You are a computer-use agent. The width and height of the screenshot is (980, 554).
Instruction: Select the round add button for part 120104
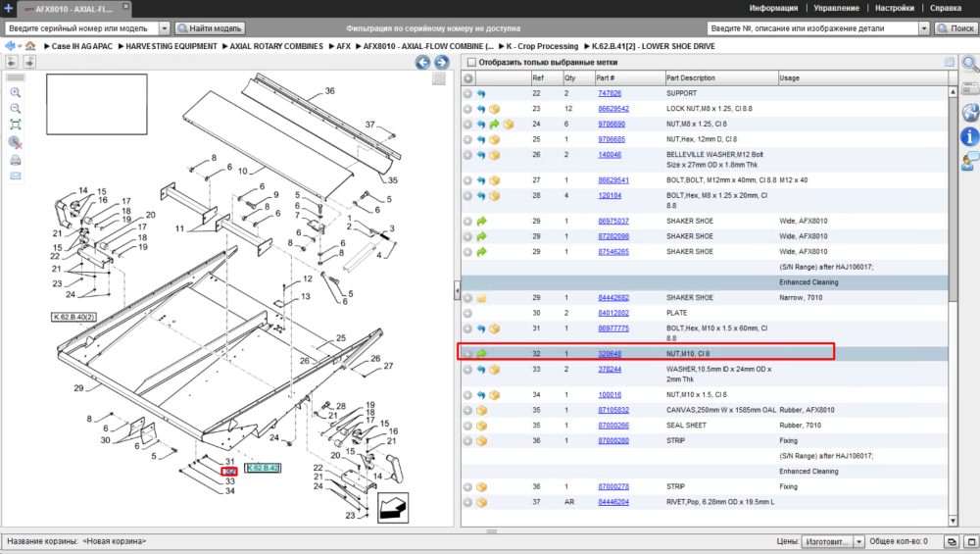[x=467, y=196]
